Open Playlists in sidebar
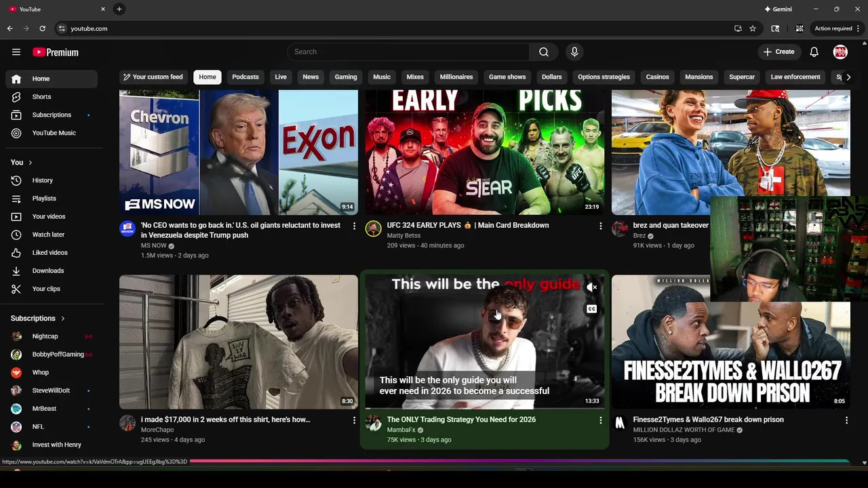868x488 pixels. [x=52, y=199]
